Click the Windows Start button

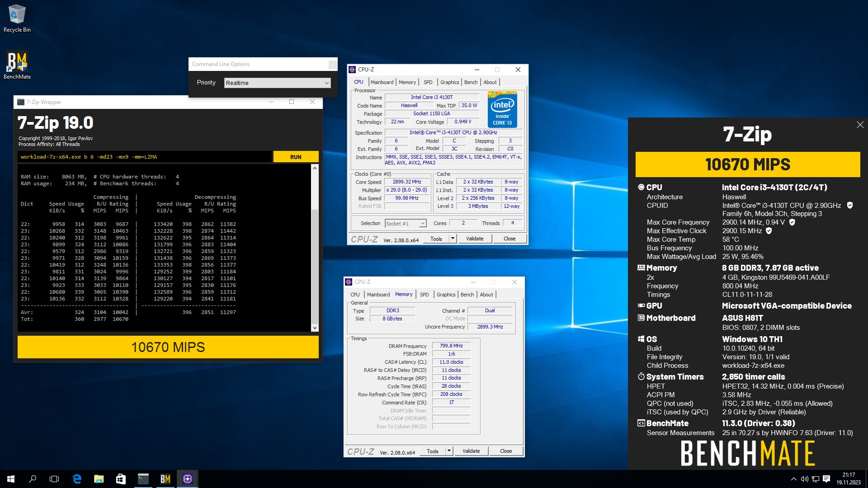point(11,479)
